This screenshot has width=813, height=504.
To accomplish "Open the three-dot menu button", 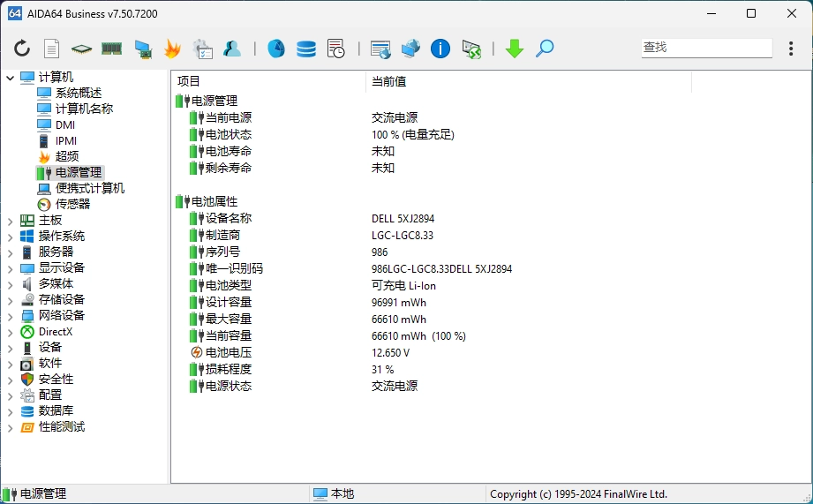I will click(x=791, y=49).
